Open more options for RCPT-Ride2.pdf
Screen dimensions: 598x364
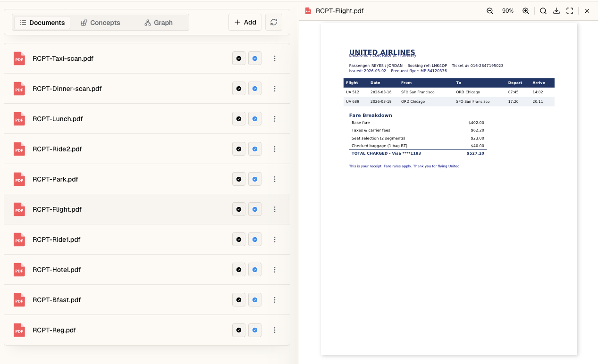(275, 149)
